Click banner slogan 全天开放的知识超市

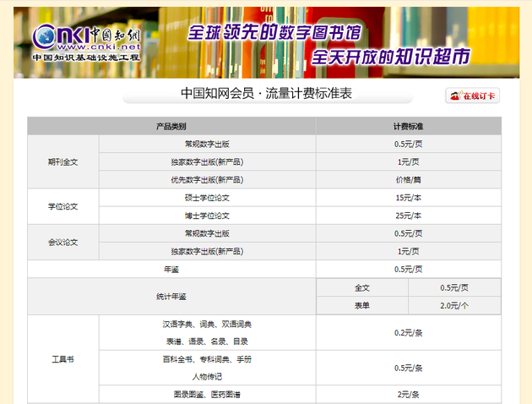coord(390,57)
